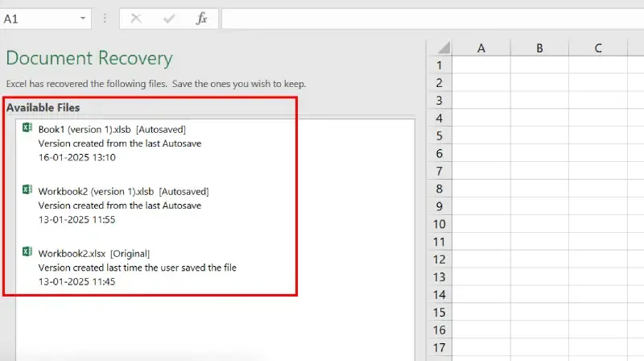The image size is (644, 361).
Task: Open Workbook2 (version 1).xlsb [Autosaved] file
Action: [x=124, y=192]
